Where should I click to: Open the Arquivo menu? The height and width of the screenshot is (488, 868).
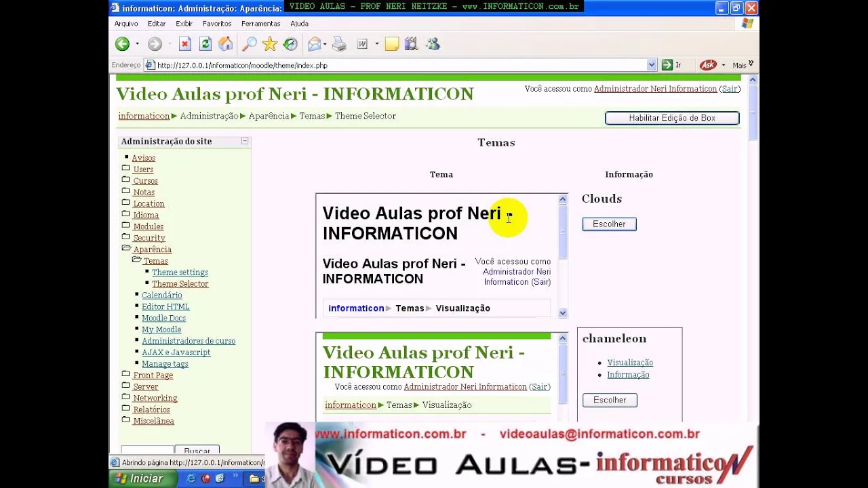[x=126, y=23]
